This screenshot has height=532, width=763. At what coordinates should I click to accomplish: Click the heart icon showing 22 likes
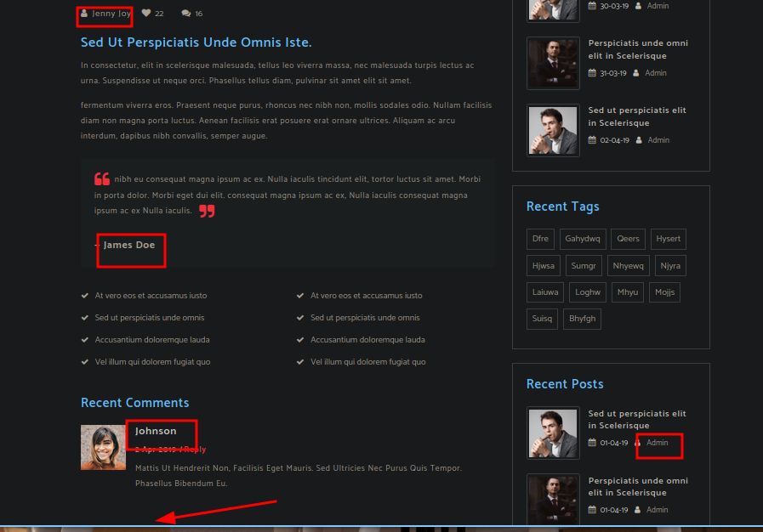point(146,14)
